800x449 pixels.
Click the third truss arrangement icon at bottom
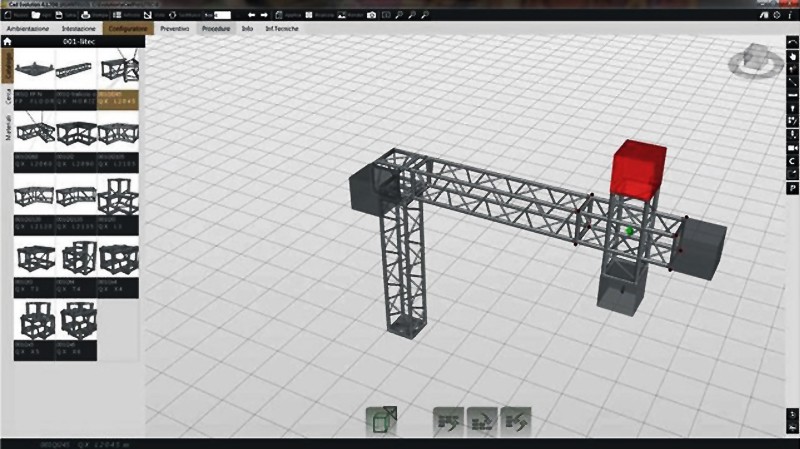(515, 420)
